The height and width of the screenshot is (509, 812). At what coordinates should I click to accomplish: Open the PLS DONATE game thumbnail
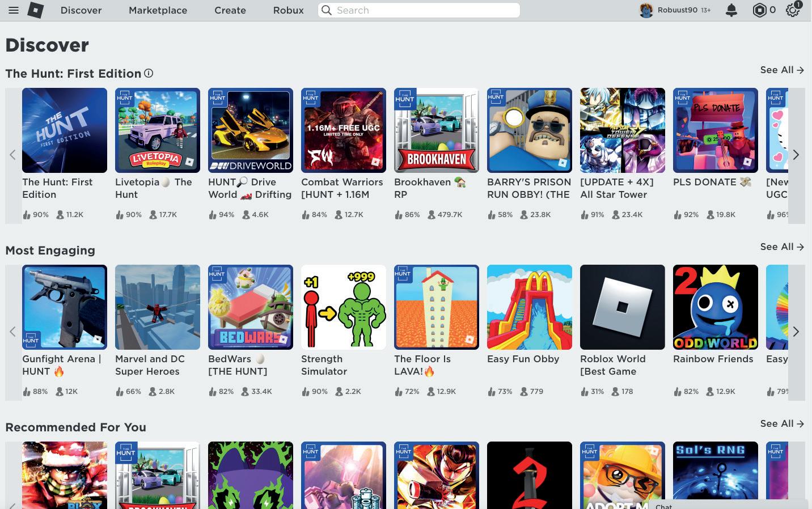(x=716, y=130)
